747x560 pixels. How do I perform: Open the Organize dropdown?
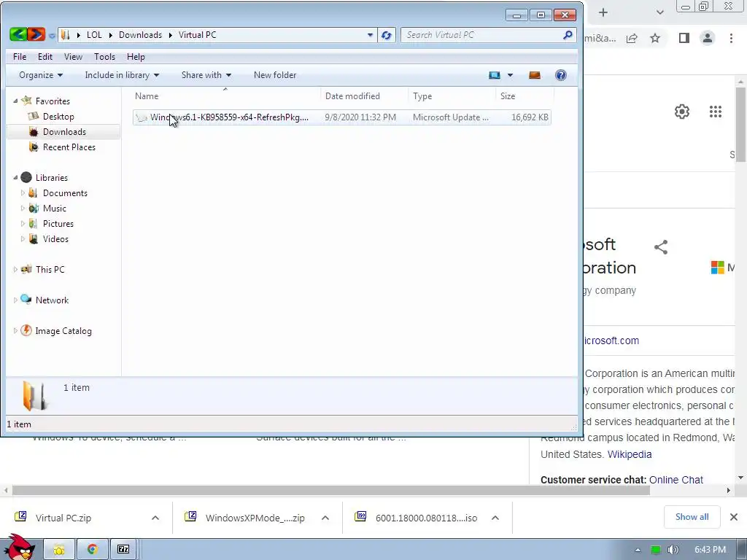(x=41, y=75)
